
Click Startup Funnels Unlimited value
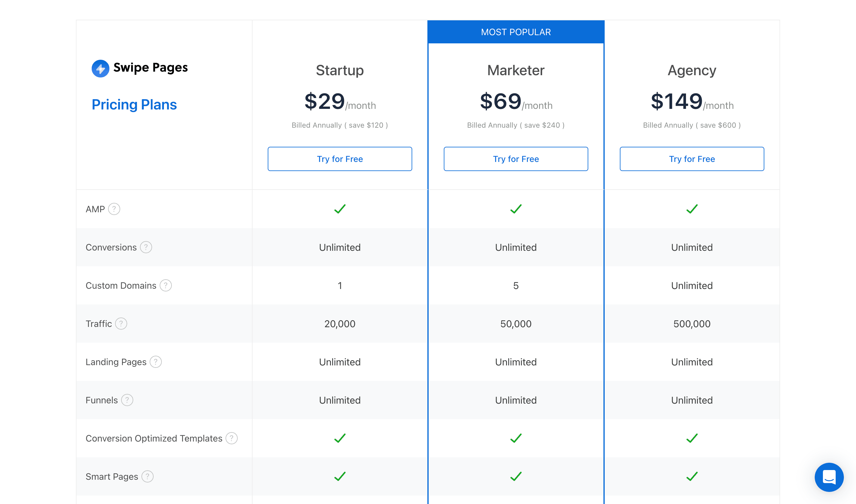click(x=340, y=400)
